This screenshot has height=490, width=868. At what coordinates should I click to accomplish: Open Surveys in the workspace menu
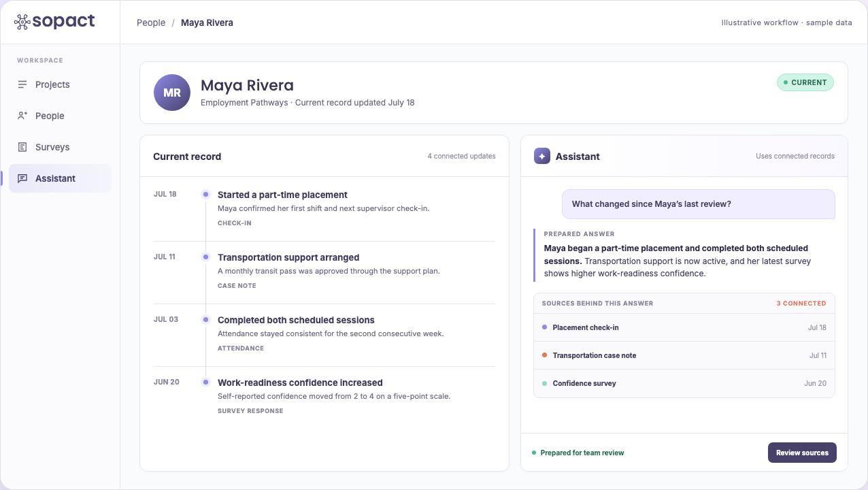click(x=60, y=147)
